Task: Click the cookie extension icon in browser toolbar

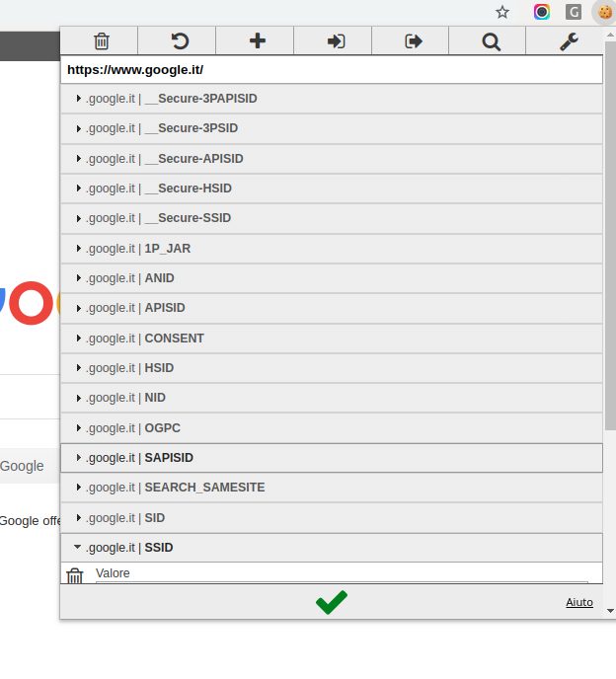Action: (605, 12)
